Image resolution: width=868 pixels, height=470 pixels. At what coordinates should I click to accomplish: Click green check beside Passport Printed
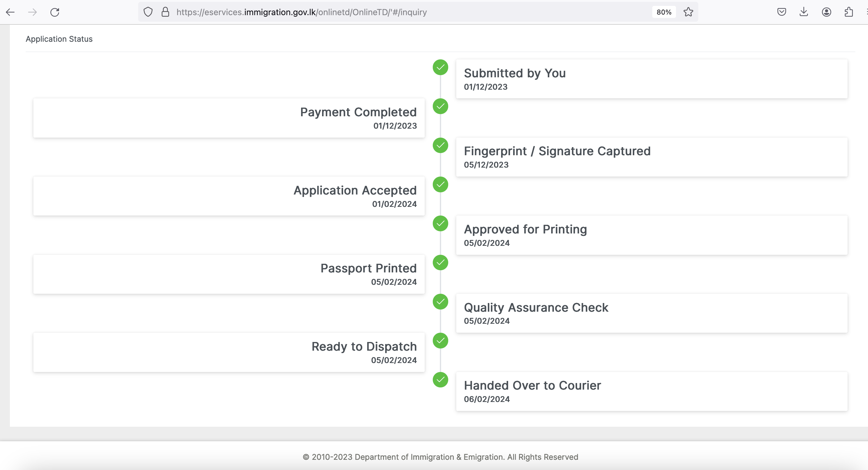click(x=440, y=263)
